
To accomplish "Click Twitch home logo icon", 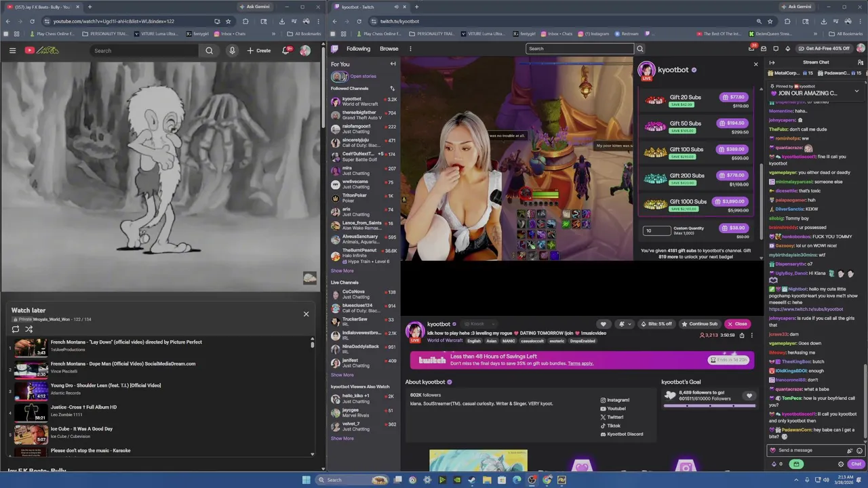I will tap(334, 49).
